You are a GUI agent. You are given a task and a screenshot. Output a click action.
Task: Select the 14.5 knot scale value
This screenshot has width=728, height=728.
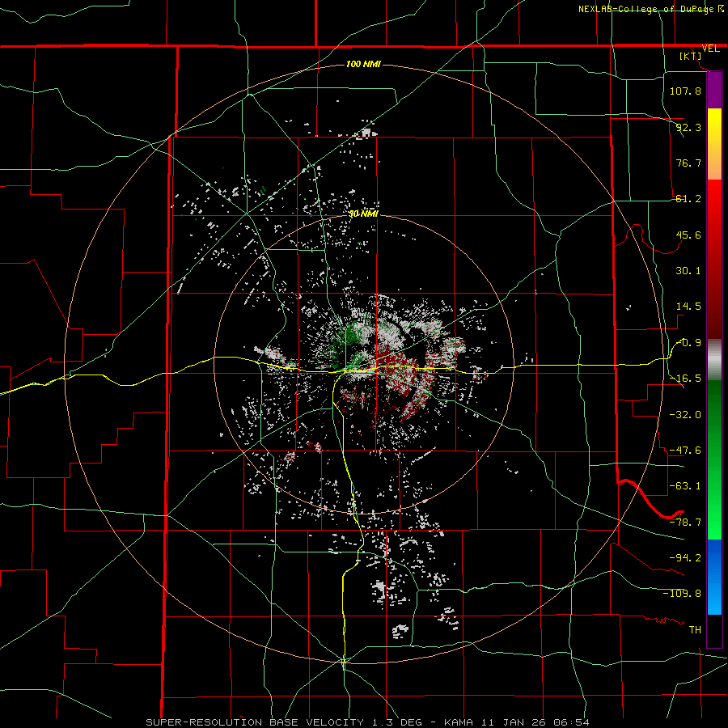click(688, 307)
